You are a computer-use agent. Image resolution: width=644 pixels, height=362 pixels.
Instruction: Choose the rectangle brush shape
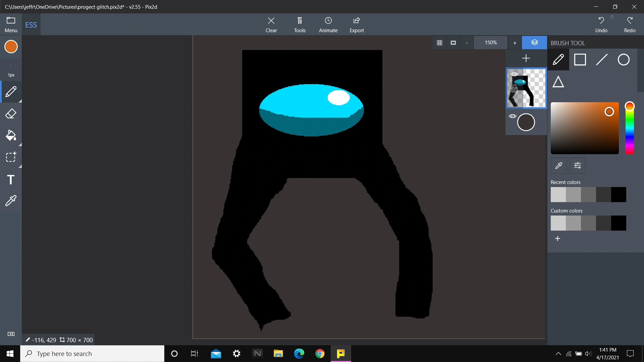tap(580, 60)
